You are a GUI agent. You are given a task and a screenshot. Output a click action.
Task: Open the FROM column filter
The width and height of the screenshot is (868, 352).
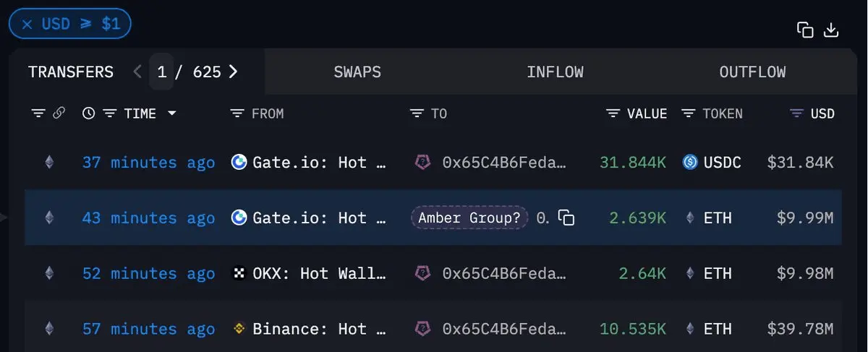pyautogui.click(x=237, y=113)
